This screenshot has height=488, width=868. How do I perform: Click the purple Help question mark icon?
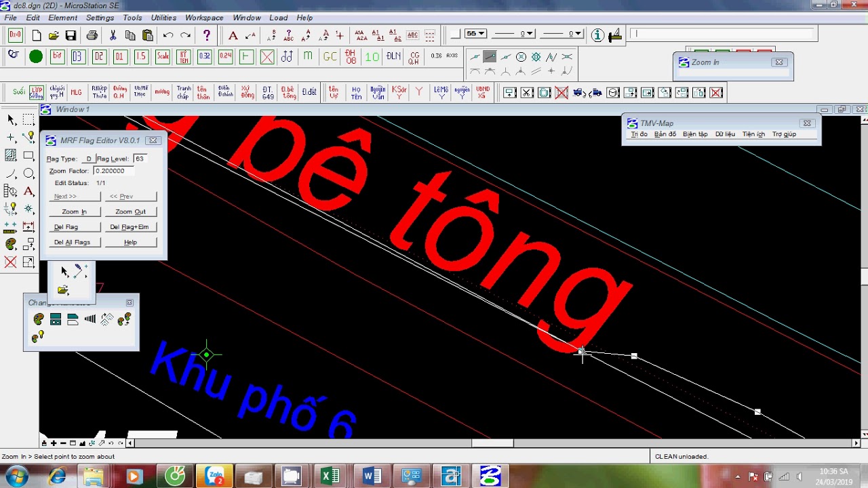pyautogui.click(x=207, y=35)
